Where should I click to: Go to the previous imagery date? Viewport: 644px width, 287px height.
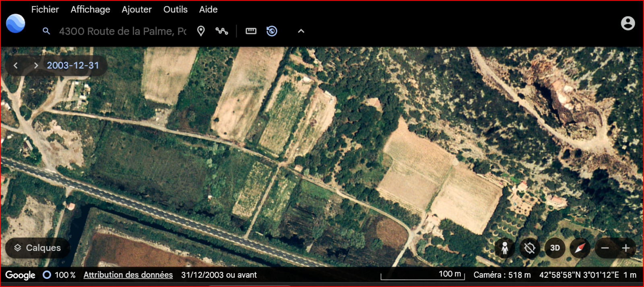click(x=16, y=65)
